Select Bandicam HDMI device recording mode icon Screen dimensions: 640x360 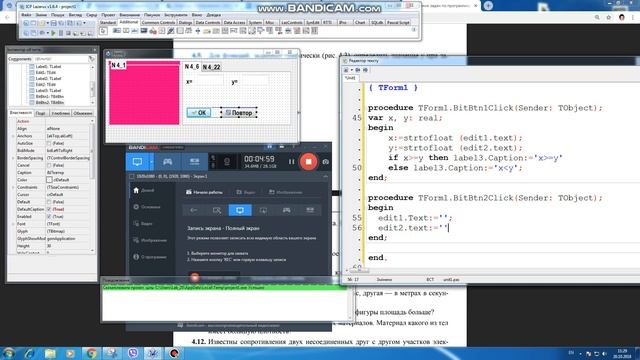point(194,162)
